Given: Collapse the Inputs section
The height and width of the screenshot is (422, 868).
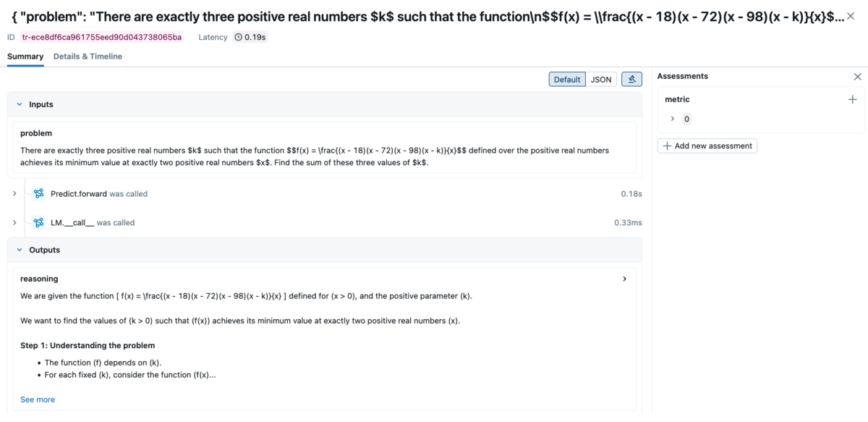Looking at the screenshot, I should tap(20, 105).
